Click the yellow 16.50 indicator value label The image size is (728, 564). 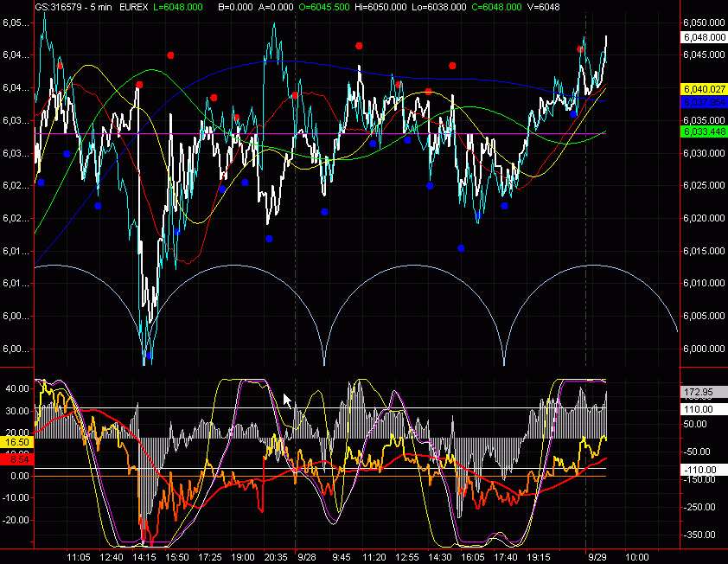(16, 442)
